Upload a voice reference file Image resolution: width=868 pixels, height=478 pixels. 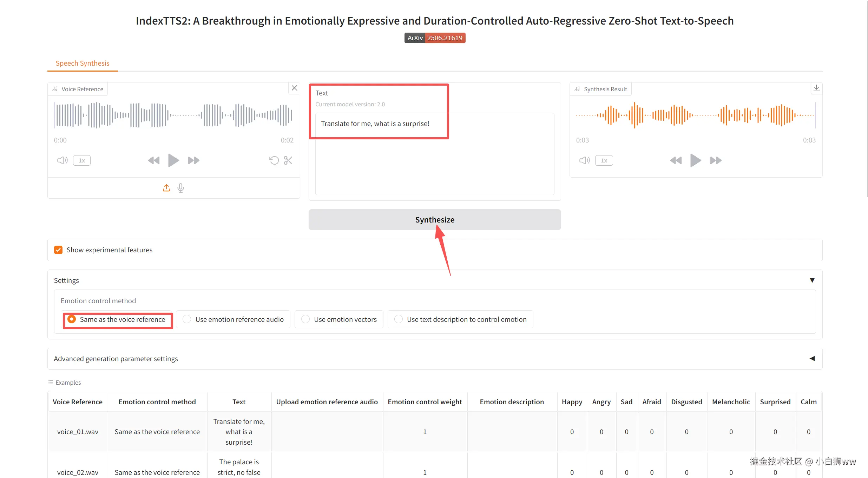click(166, 188)
